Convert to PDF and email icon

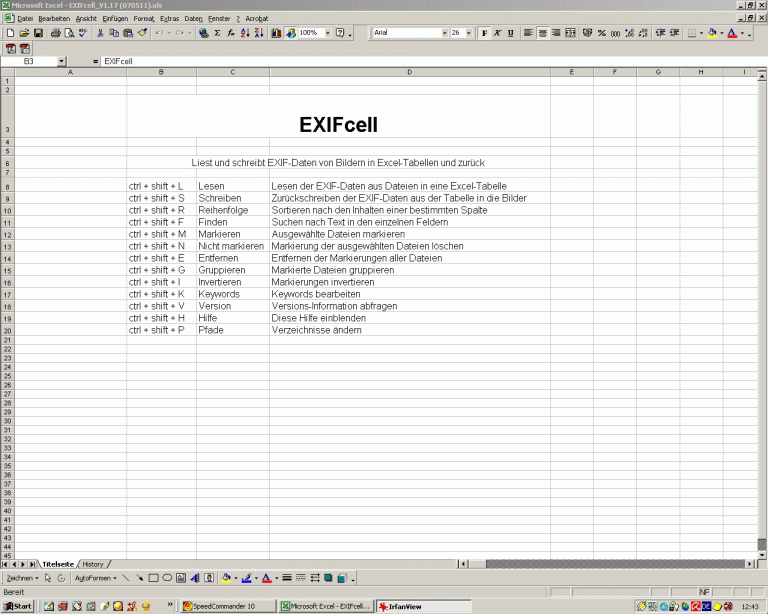click(24, 48)
